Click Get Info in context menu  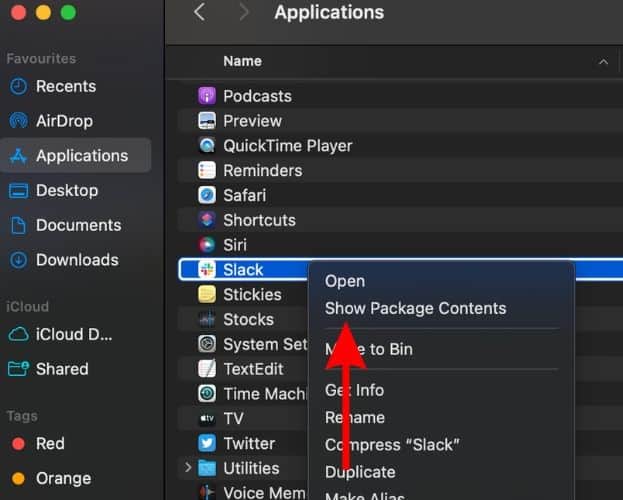[x=354, y=390]
